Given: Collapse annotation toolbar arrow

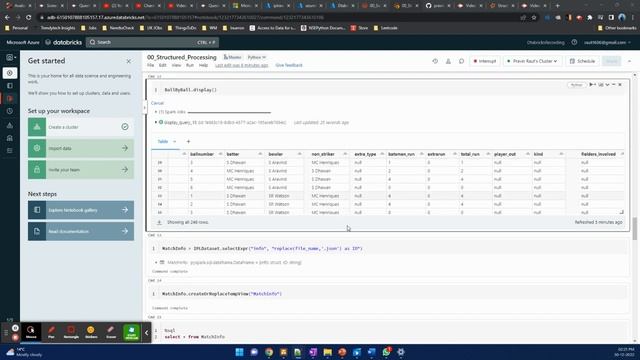Looking at the screenshot, I should click(x=147, y=333).
